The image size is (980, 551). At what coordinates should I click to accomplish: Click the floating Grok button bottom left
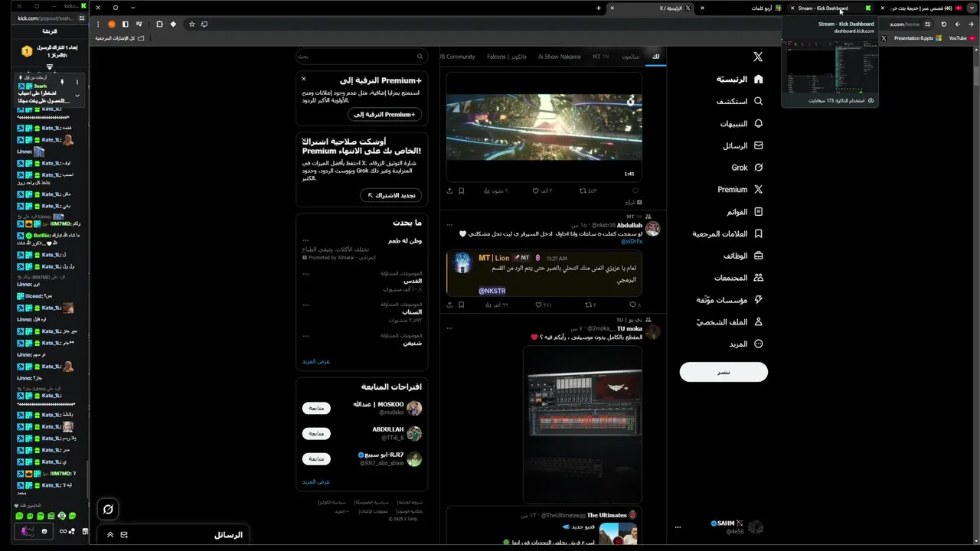pos(108,509)
